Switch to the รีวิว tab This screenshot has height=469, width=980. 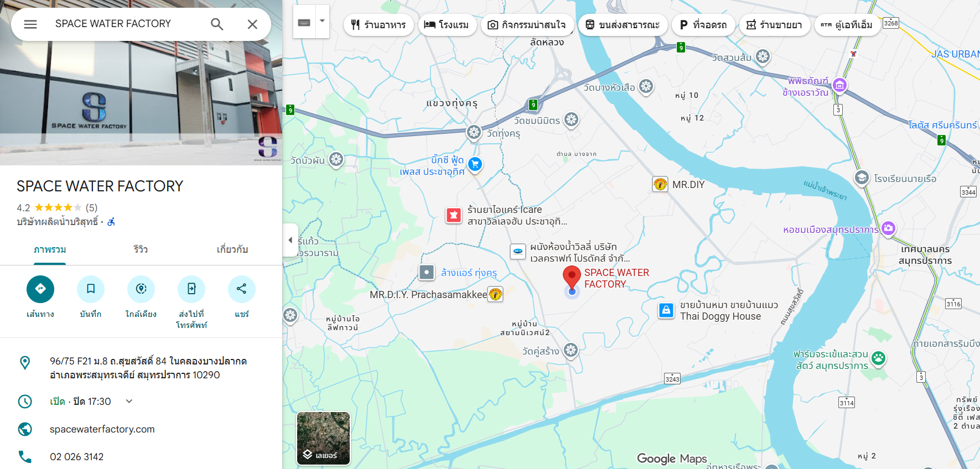(141, 249)
